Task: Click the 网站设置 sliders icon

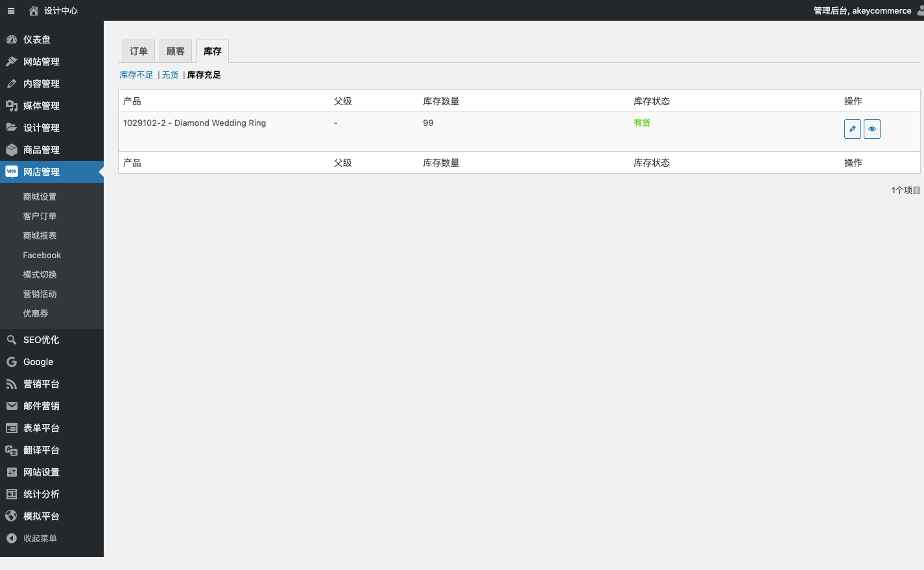Action: coord(12,472)
